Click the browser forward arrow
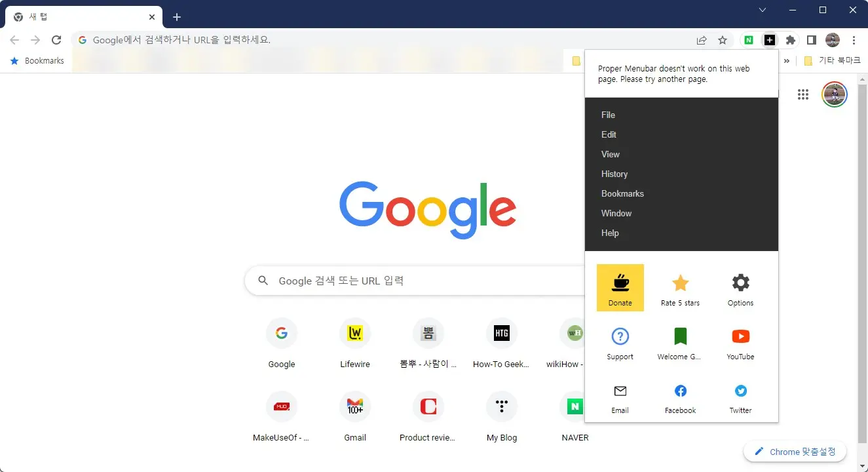 35,40
